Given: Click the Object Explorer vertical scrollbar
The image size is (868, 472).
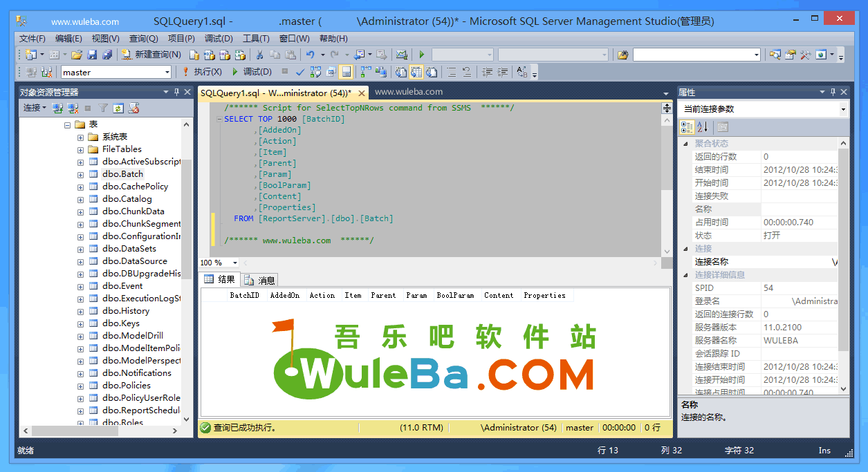Looking at the screenshot, I should click(187, 272).
